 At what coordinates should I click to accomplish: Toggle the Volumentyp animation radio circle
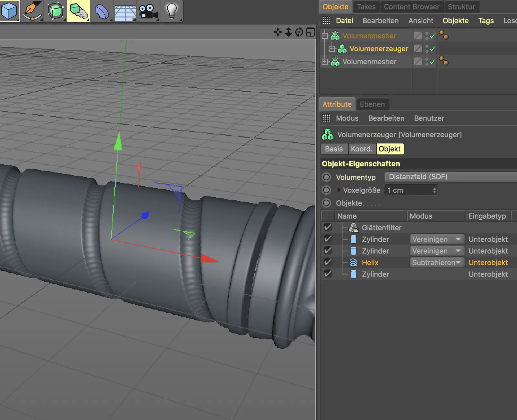[327, 177]
